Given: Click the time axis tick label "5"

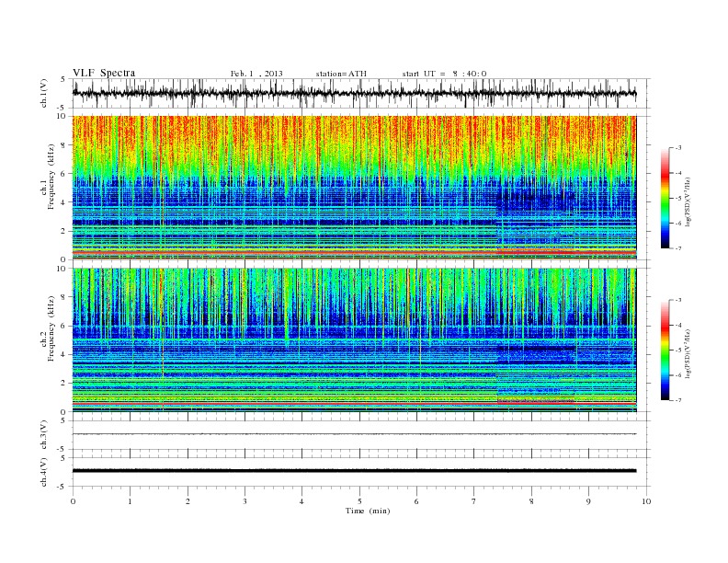Looking at the screenshot, I should (359, 501).
